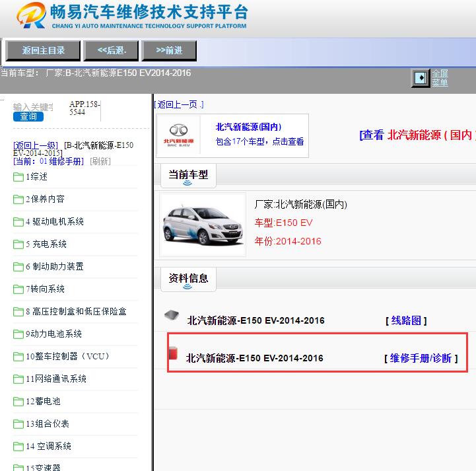The height and width of the screenshot is (471, 476).
Task: Click the 当前车型 header bar text at top
Action: (x=96, y=73)
